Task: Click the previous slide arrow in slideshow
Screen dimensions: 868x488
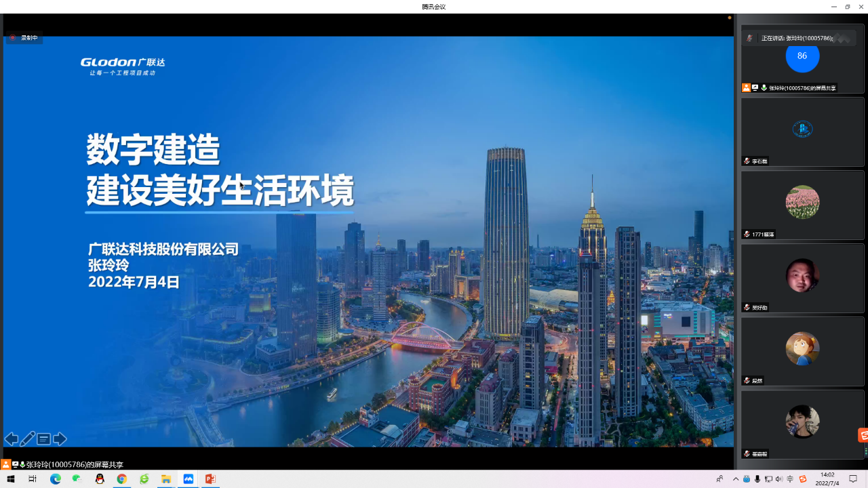Action: 11,439
